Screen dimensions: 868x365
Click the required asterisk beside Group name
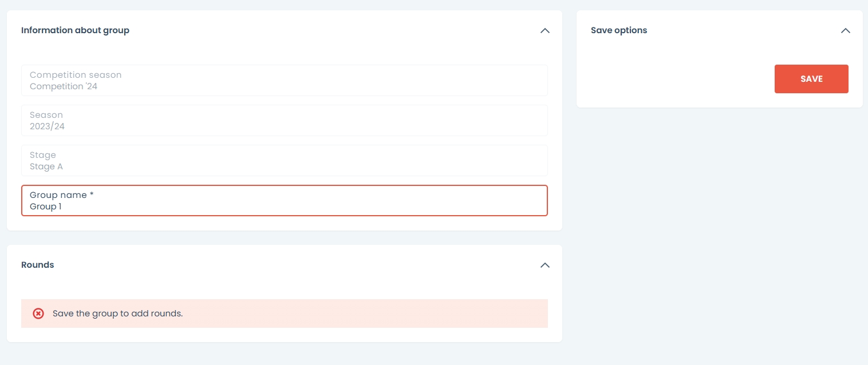point(92,195)
